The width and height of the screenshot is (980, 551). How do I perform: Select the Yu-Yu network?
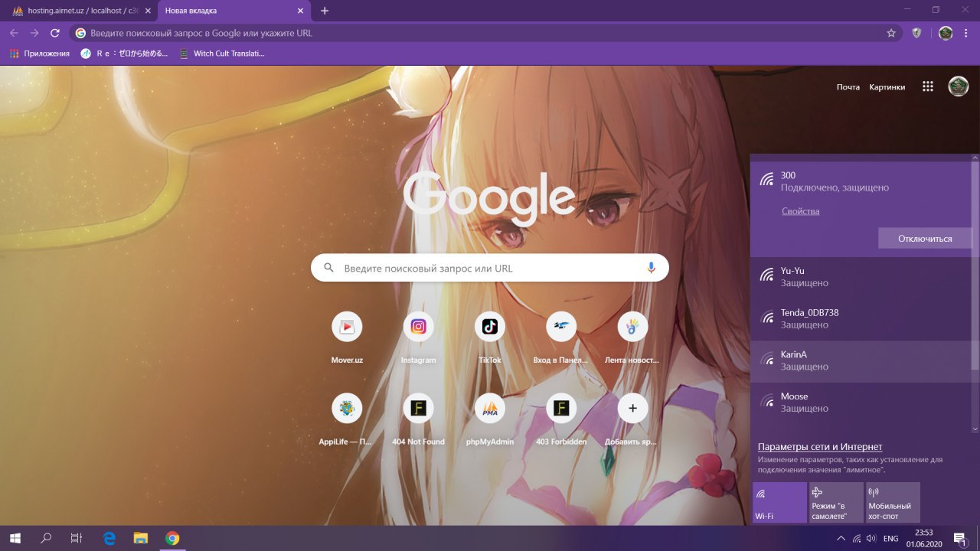click(x=861, y=277)
